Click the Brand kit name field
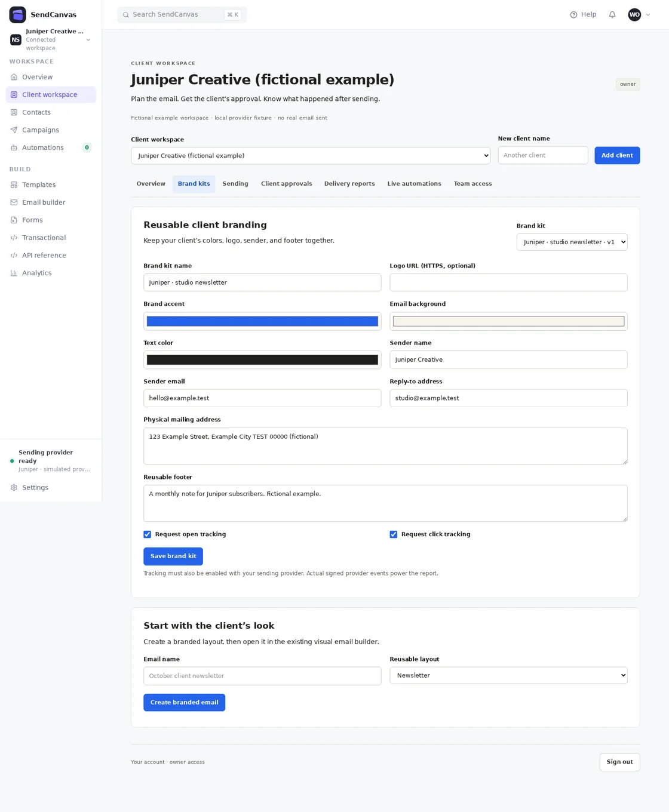This screenshot has height=812, width=669. 263,283
